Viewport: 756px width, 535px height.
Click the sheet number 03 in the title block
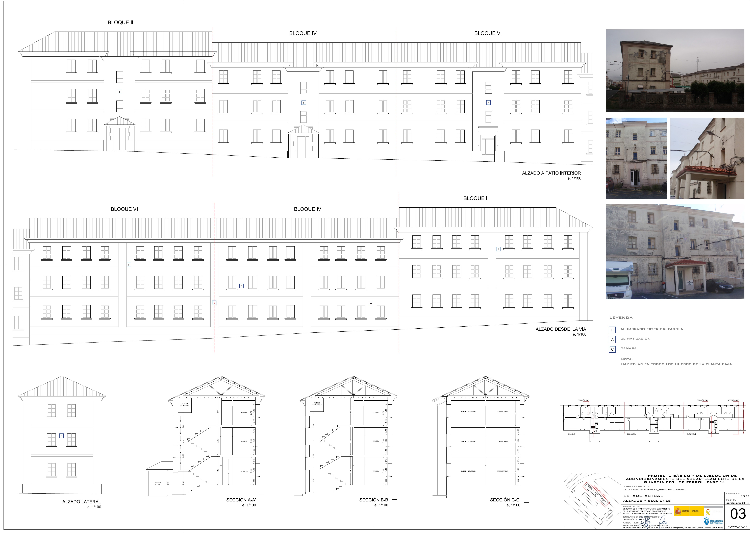(738, 514)
